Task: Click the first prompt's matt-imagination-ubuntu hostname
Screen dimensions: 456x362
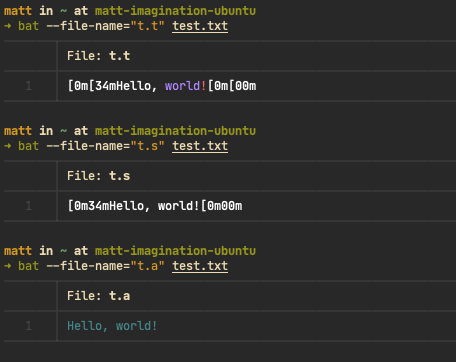Action: (x=175, y=11)
